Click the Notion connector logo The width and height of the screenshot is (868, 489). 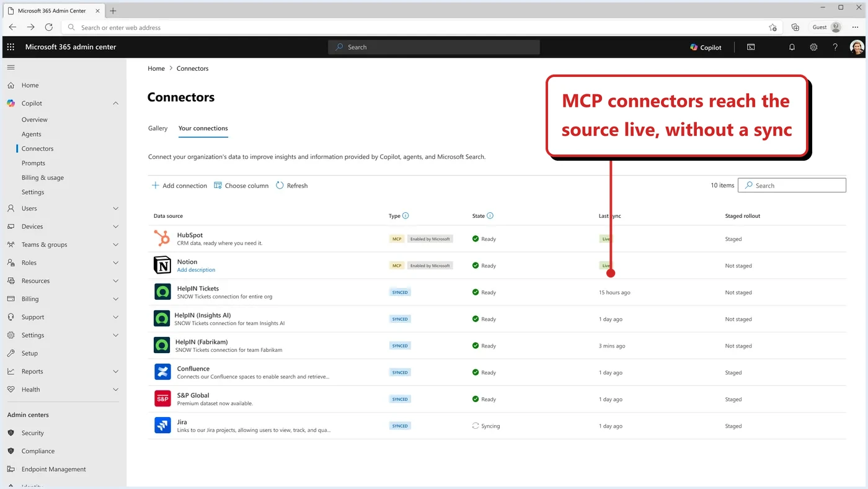point(162,265)
